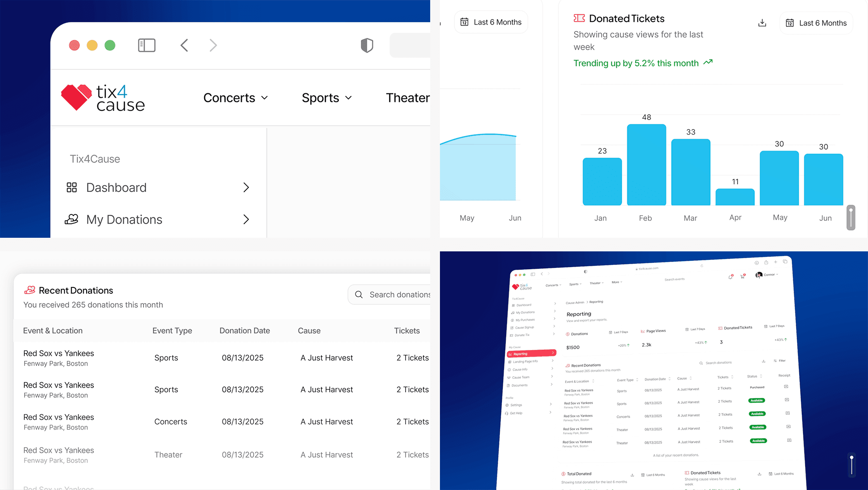Click the Event Type column header
Image resolution: width=868 pixels, height=490 pixels.
[172, 331]
